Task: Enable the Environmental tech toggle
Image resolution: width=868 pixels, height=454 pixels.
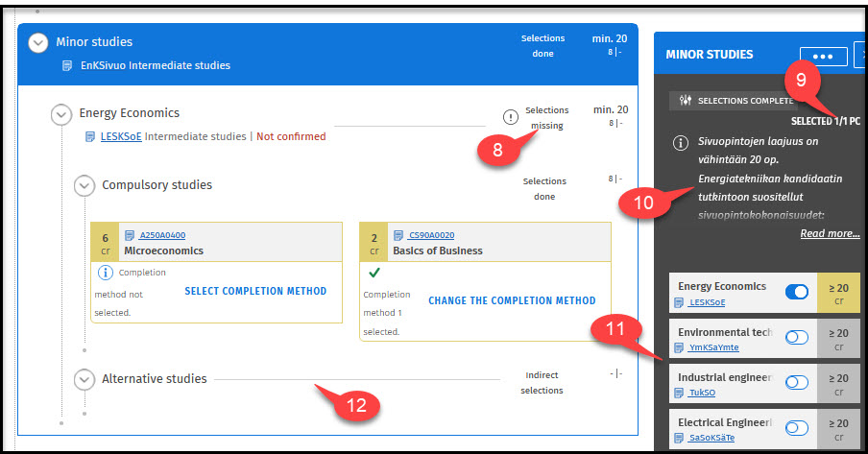Action: point(796,338)
